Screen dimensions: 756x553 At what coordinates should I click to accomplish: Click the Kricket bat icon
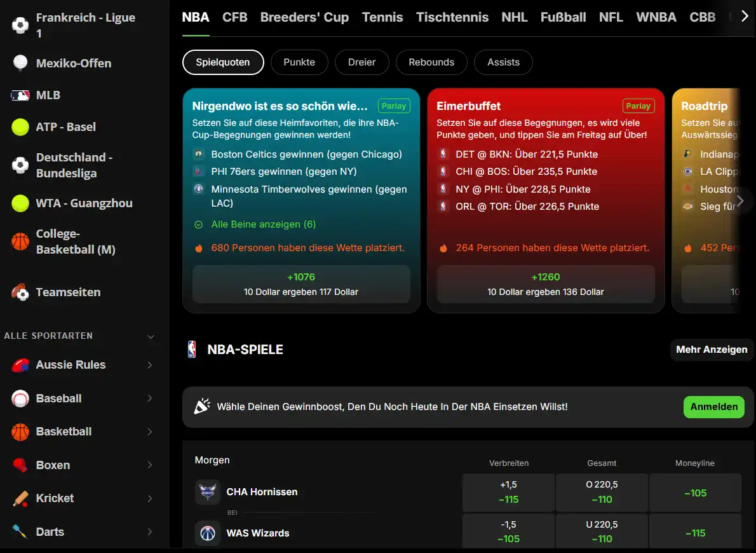tap(20, 498)
